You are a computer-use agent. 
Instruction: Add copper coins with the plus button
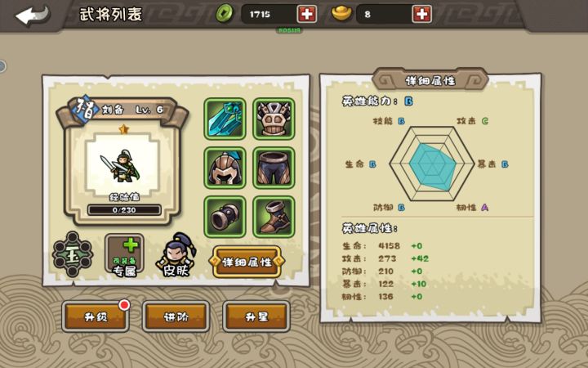pos(307,14)
